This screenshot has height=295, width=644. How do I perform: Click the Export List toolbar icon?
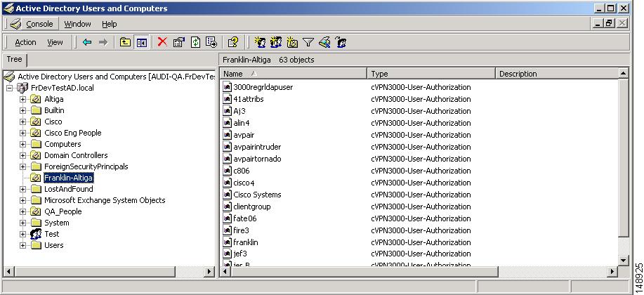tap(211, 42)
